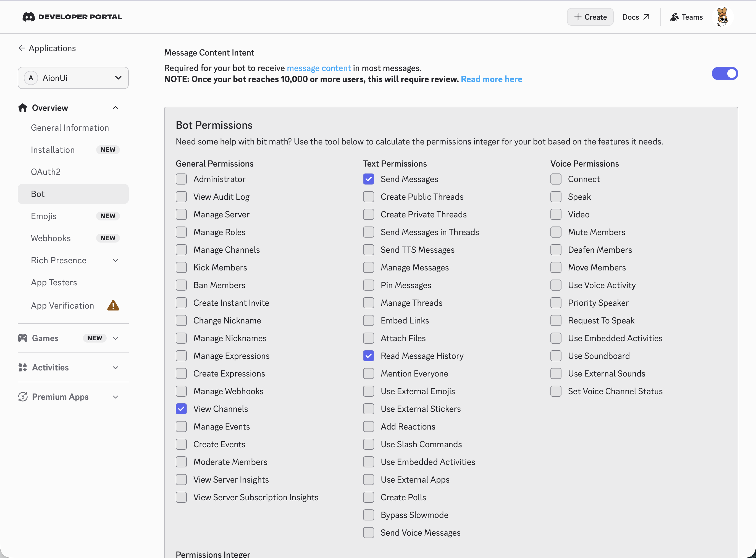
Task: Check the Attach Files permission
Action: 369,338
